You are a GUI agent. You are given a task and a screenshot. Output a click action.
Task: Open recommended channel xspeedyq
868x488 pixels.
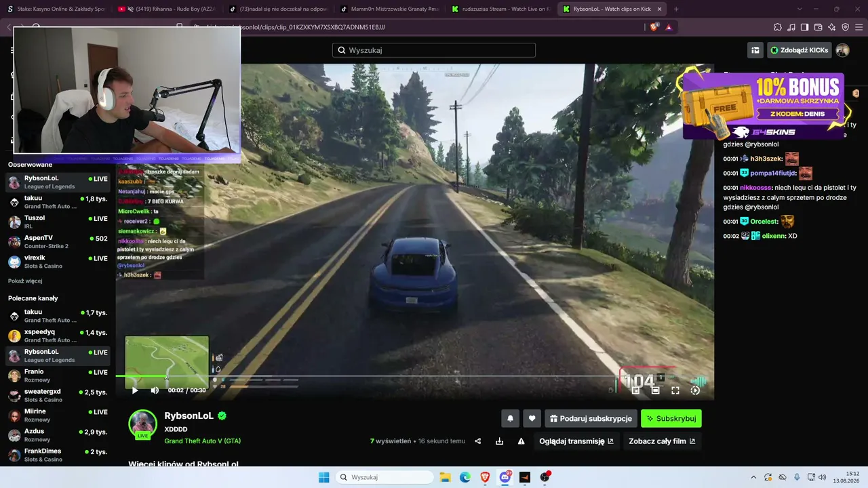click(58, 335)
